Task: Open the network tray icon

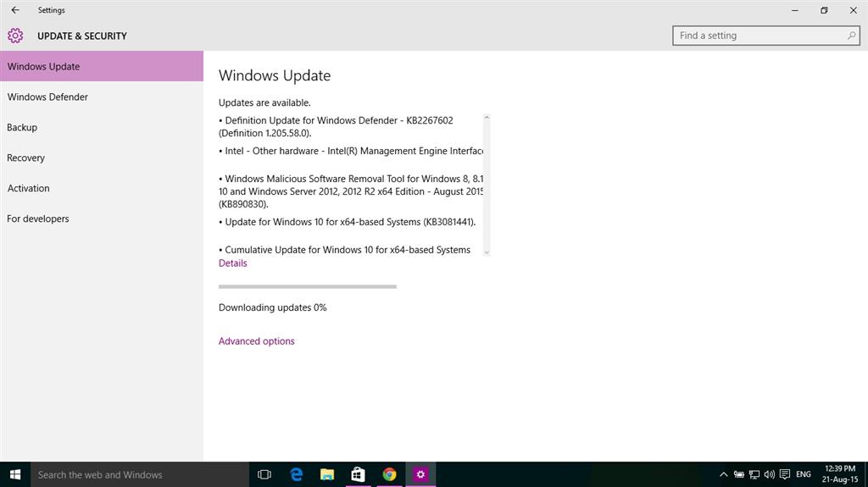Action: pyautogui.click(x=754, y=474)
